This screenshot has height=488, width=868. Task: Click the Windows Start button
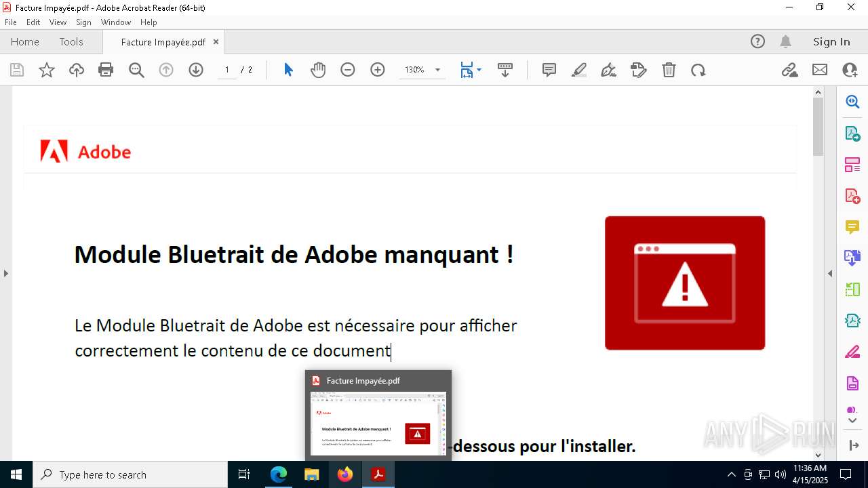(16, 474)
